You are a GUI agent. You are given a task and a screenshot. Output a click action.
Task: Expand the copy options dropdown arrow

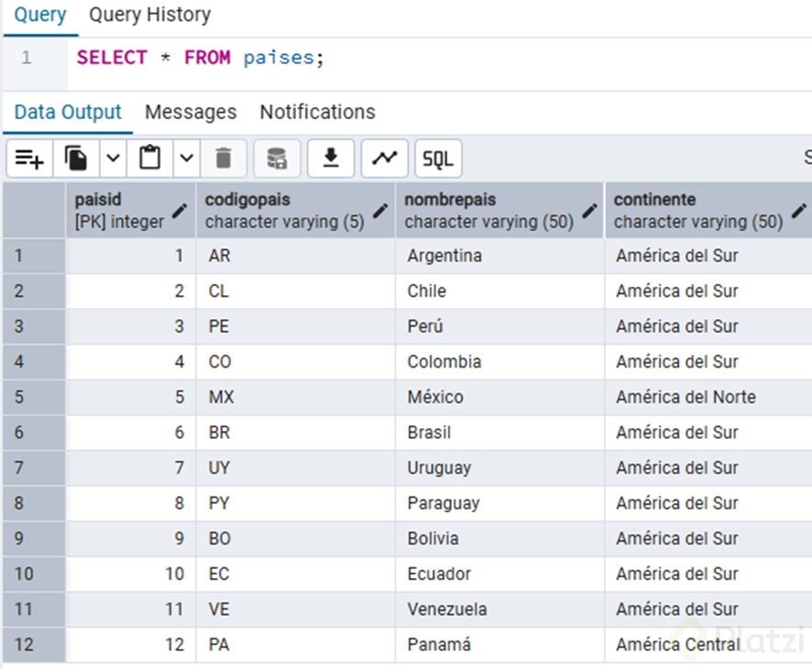(113, 159)
